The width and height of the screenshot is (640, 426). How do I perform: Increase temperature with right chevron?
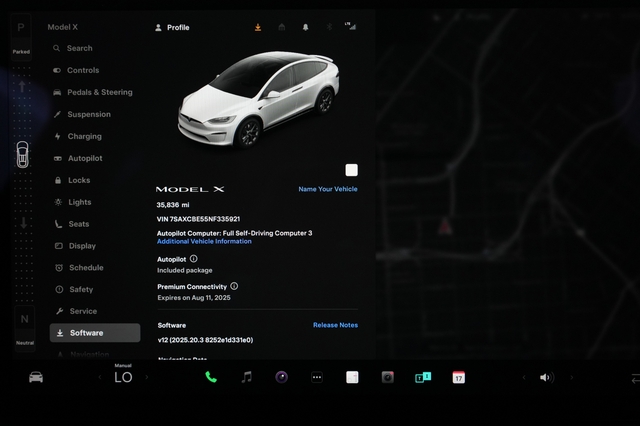pos(147,377)
